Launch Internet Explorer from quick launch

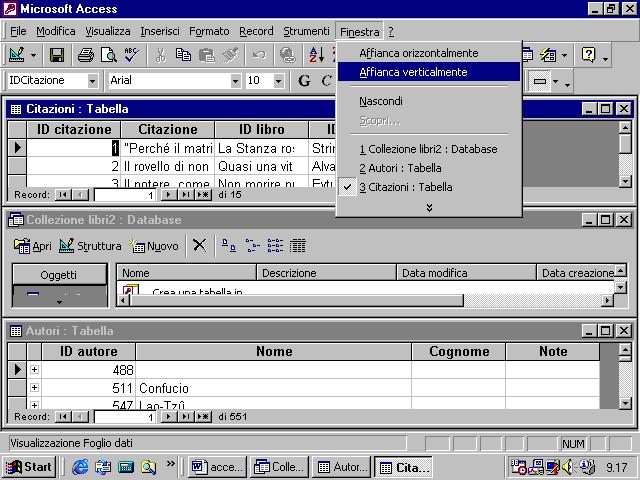coord(80,467)
